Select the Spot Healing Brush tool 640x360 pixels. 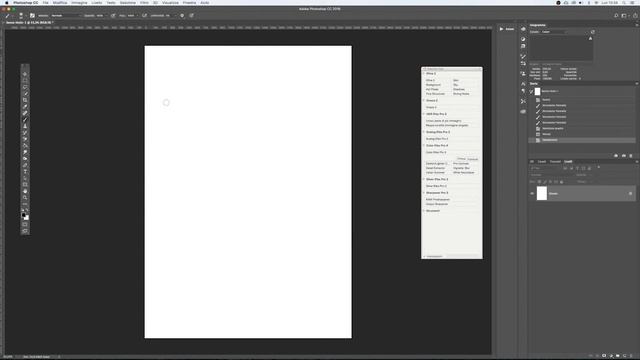(x=25, y=113)
